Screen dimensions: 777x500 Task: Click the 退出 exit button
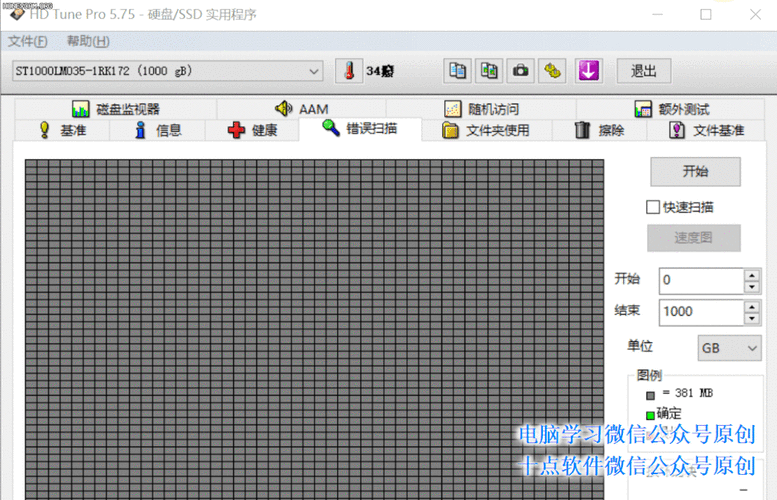[x=643, y=71]
